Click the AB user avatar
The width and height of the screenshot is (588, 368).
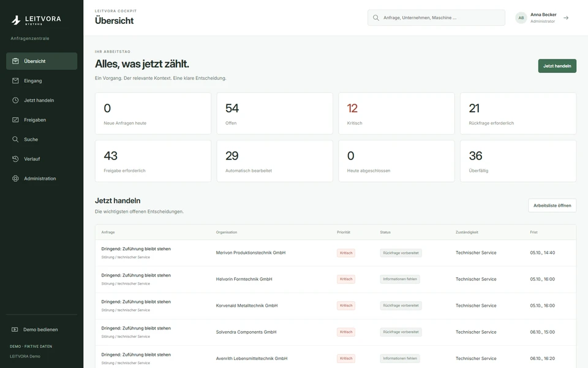(521, 18)
